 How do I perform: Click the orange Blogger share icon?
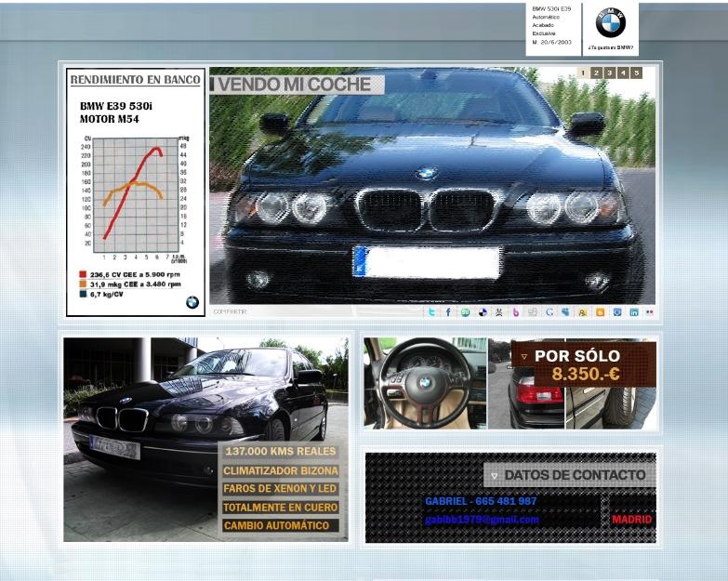(x=600, y=312)
